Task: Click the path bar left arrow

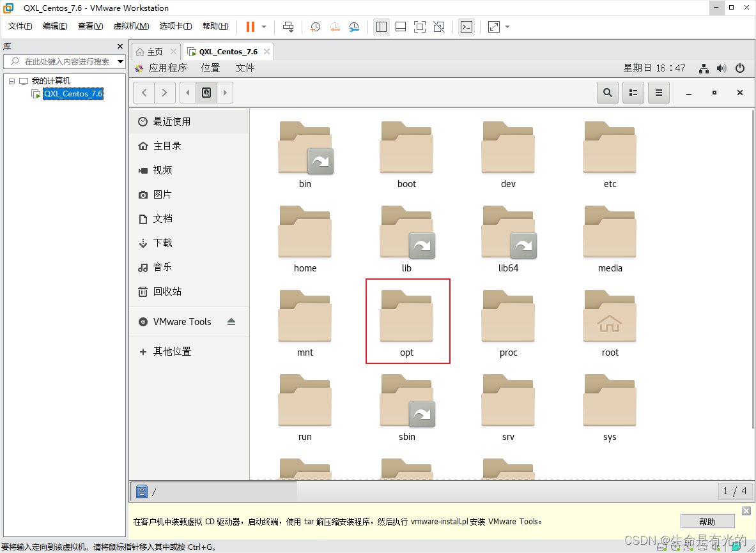Action: 187,93
